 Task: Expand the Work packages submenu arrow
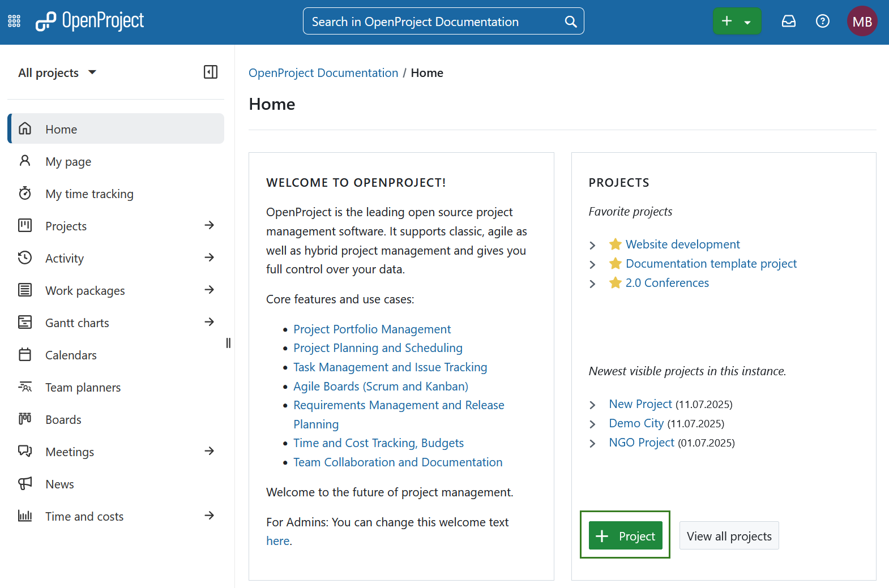tap(209, 290)
